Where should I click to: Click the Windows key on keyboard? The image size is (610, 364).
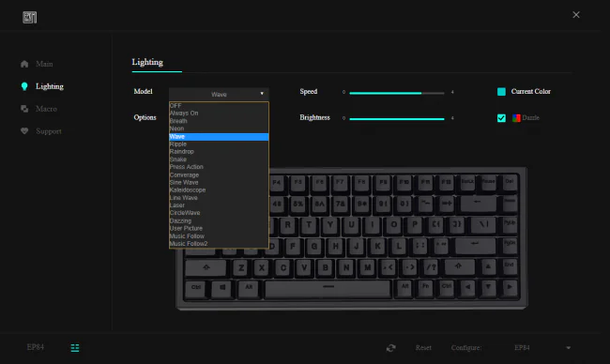click(x=222, y=289)
